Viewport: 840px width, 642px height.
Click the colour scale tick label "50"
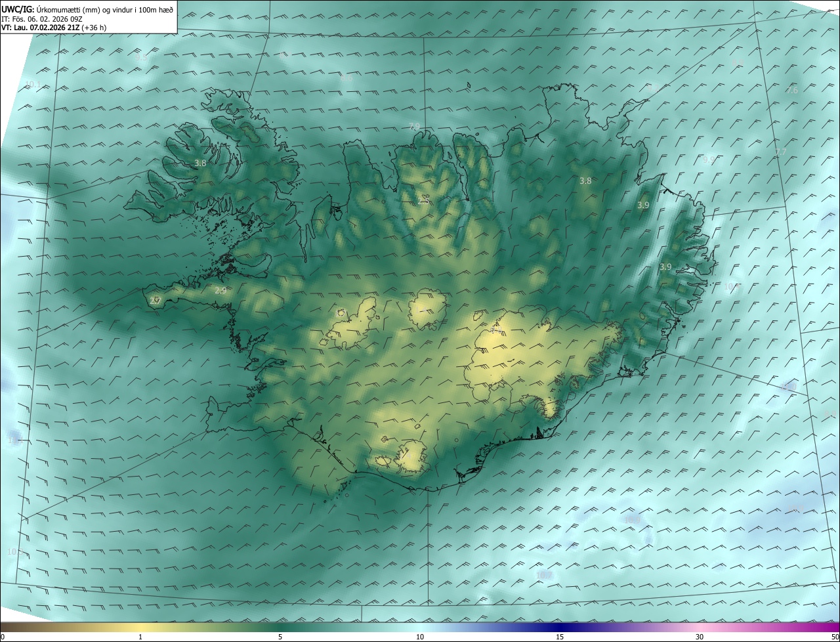(834, 637)
